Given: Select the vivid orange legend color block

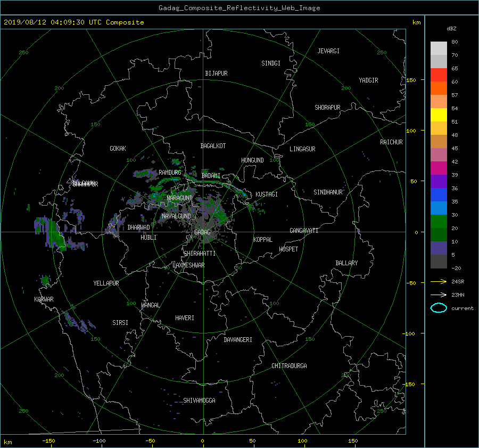Looking at the screenshot, I should (x=439, y=88).
